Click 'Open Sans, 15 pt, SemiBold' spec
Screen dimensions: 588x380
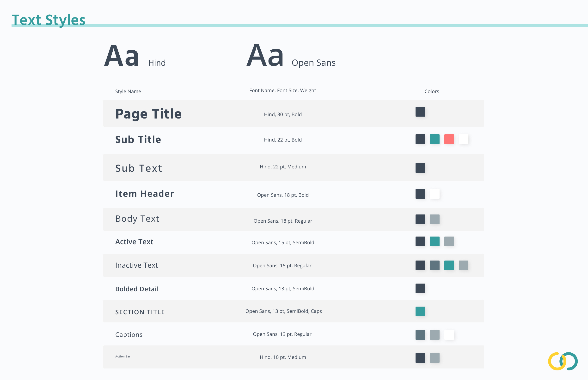tap(283, 243)
